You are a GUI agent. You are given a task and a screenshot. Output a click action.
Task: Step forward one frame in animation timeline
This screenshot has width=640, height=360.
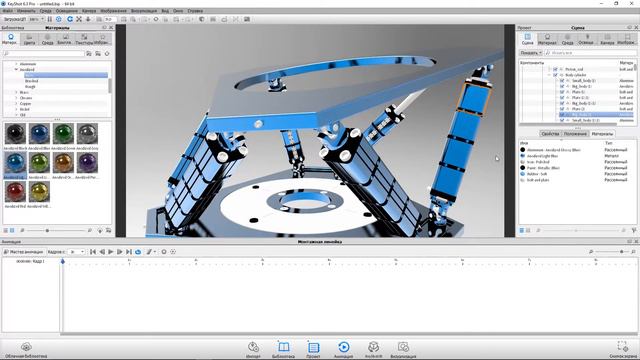tap(120, 252)
